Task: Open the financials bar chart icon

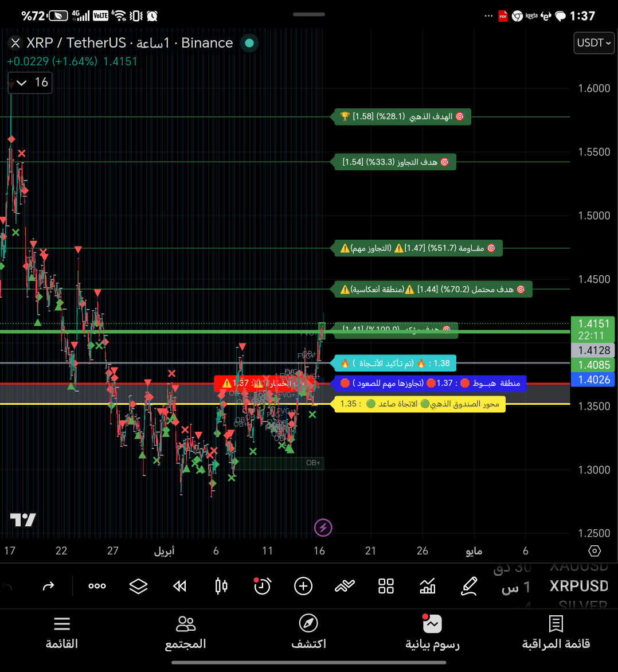Action: pos(427,586)
